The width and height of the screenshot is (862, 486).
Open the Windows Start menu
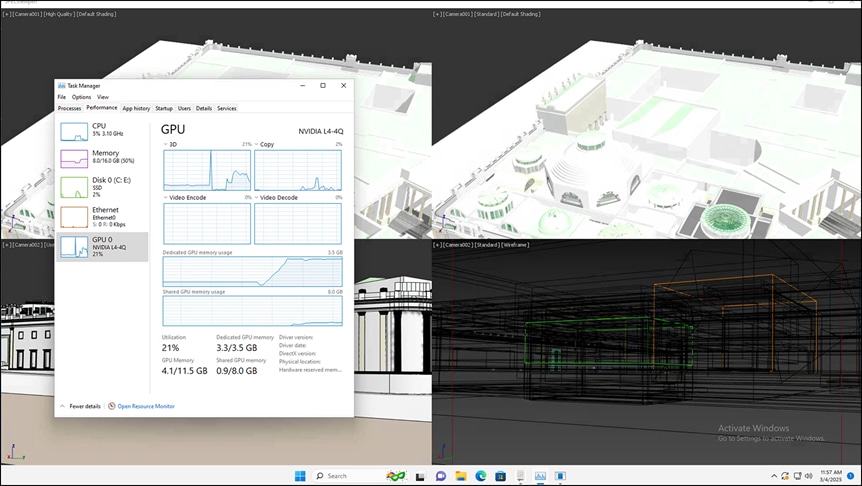pos(300,476)
